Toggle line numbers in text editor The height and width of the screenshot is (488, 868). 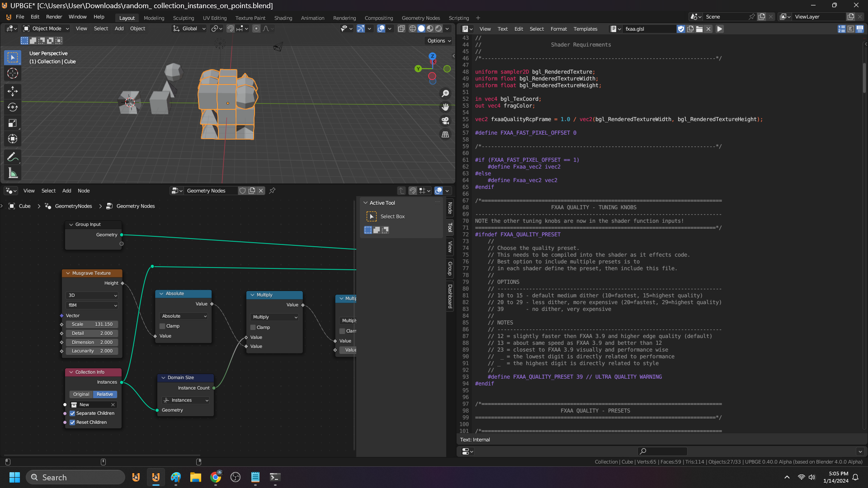(x=842, y=29)
